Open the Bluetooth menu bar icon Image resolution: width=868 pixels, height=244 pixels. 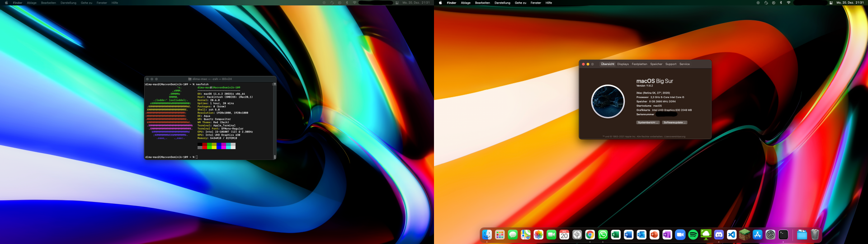coord(781,3)
